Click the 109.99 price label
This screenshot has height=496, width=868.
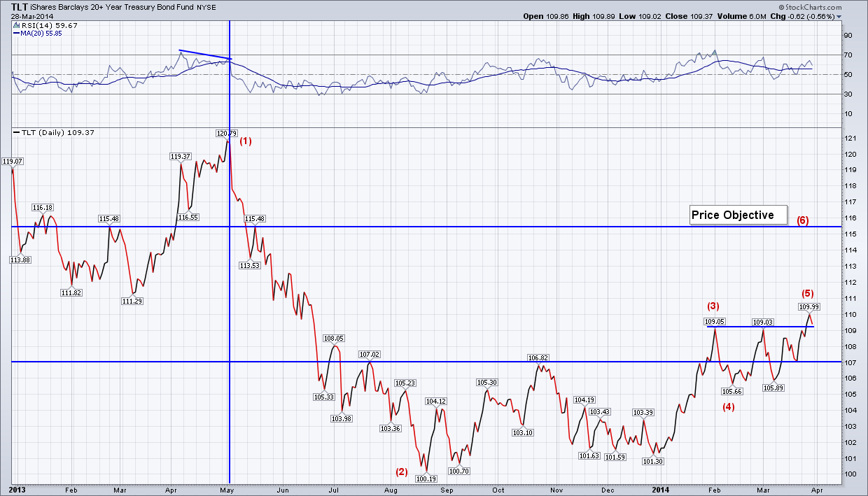click(809, 306)
